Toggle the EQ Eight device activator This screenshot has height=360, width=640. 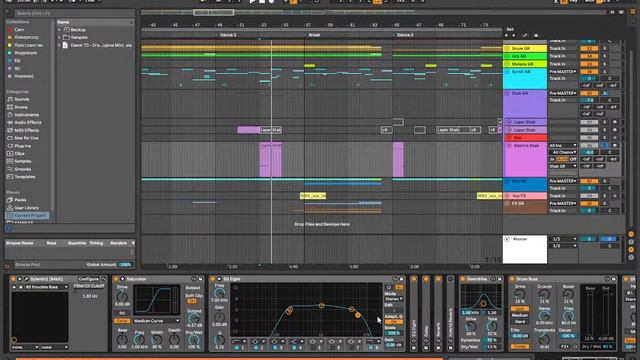[x=213, y=279]
